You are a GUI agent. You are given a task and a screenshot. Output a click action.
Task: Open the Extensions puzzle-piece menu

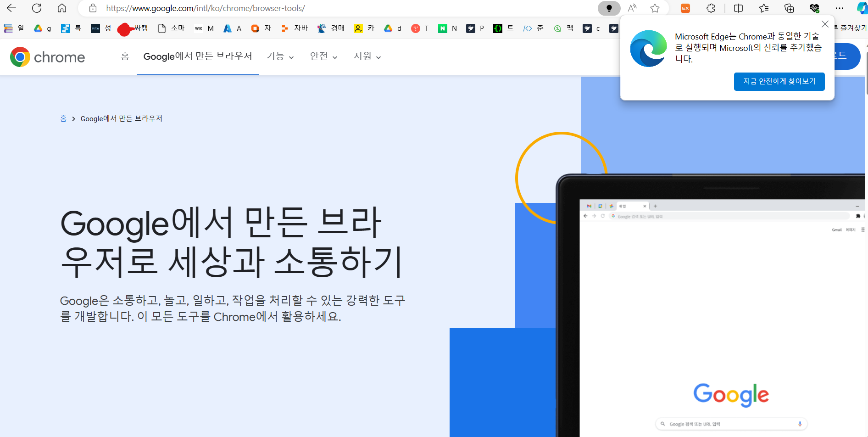point(711,8)
